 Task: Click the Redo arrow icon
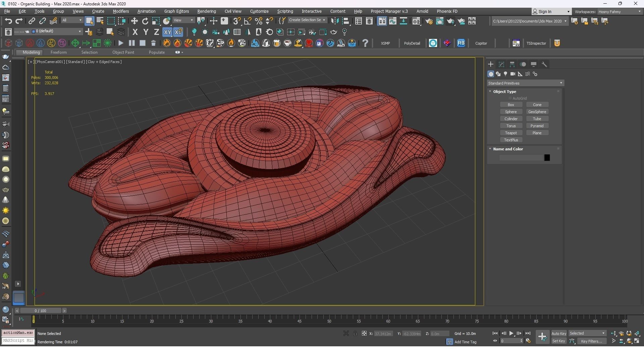pyautogui.click(x=19, y=21)
